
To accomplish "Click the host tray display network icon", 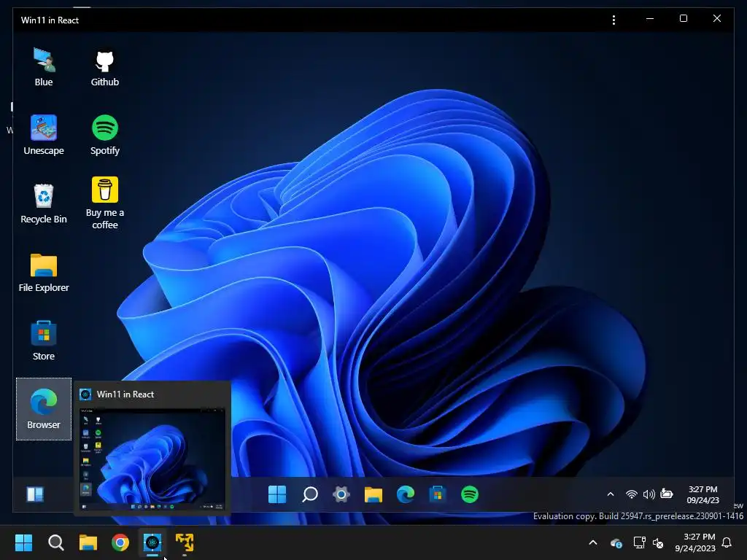I will tap(639, 542).
